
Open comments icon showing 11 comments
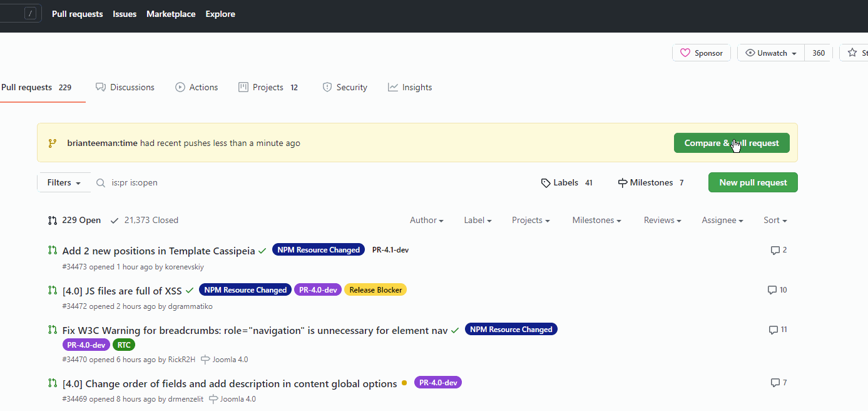click(774, 330)
